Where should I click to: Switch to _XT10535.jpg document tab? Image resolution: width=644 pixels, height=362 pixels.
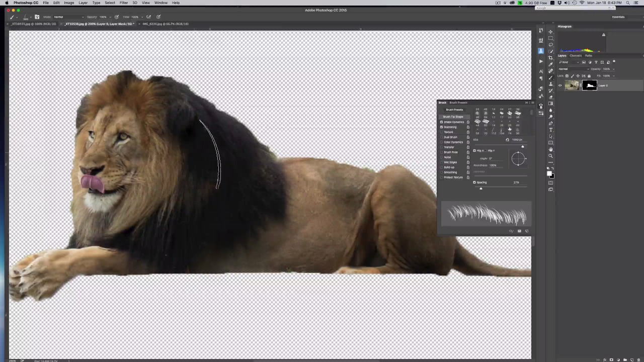click(33, 24)
